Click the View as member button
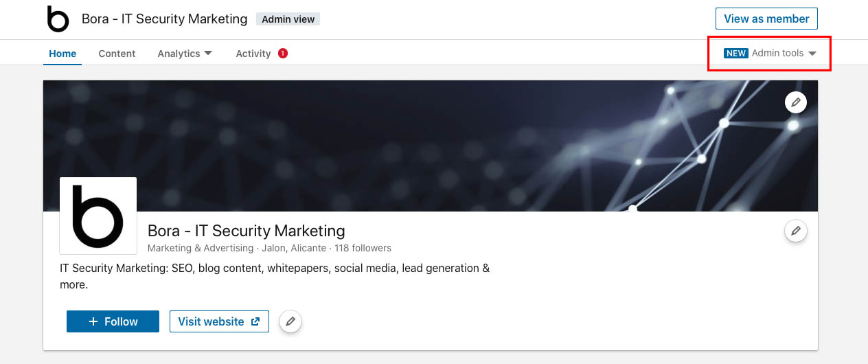Screen dimensions: 868x364 coord(766,19)
